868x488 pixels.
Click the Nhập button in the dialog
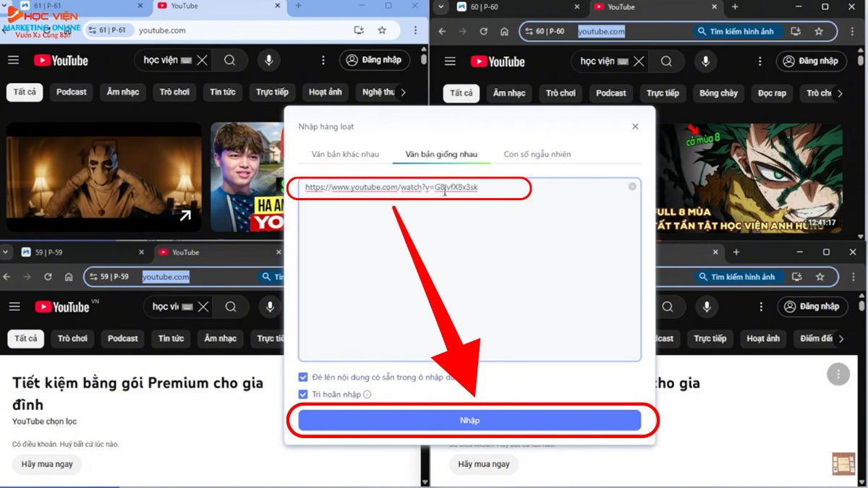click(x=469, y=420)
